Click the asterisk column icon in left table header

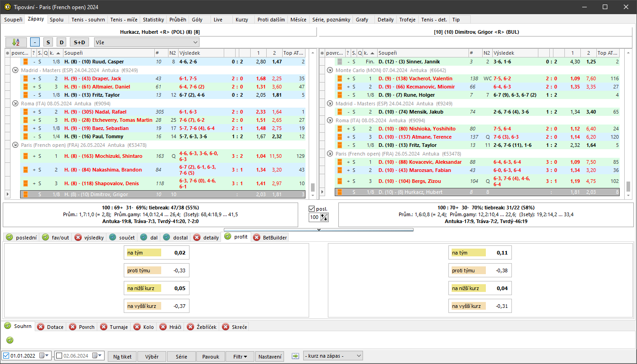(x=7, y=53)
